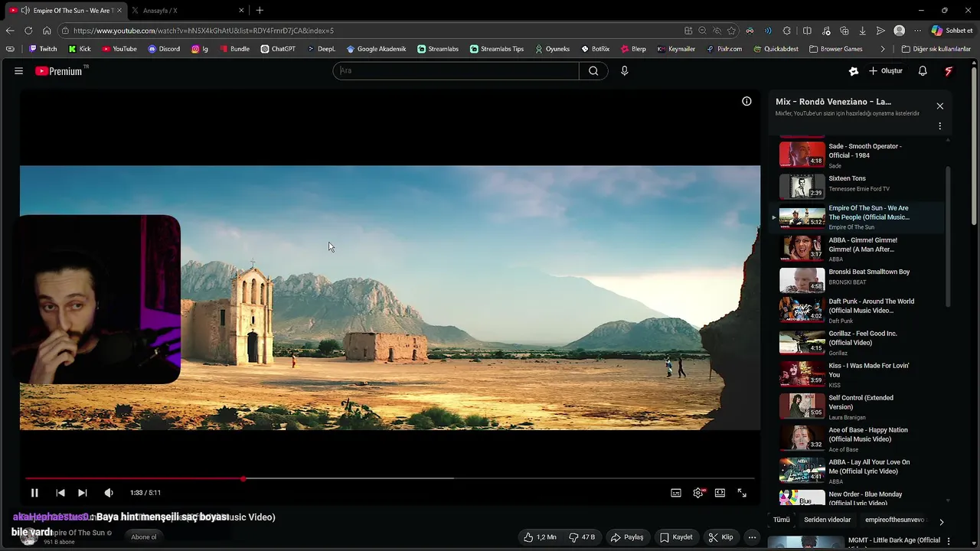The width and height of the screenshot is (980, 551).
Task: Show video info card icon on the player
Action: (x=746, y=101)
